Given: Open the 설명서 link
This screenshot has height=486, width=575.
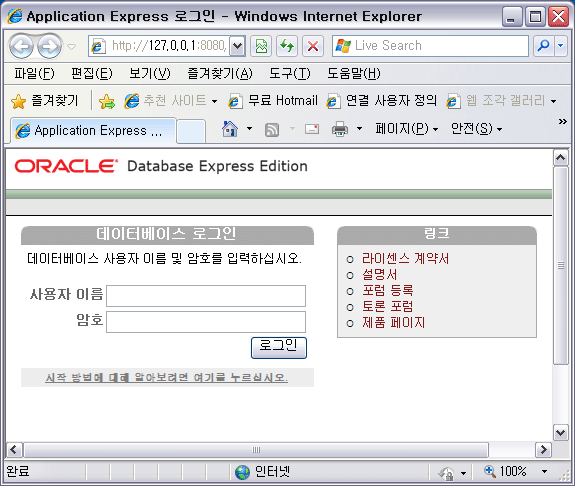Looking at the screenshot, I should click(379, 275).
